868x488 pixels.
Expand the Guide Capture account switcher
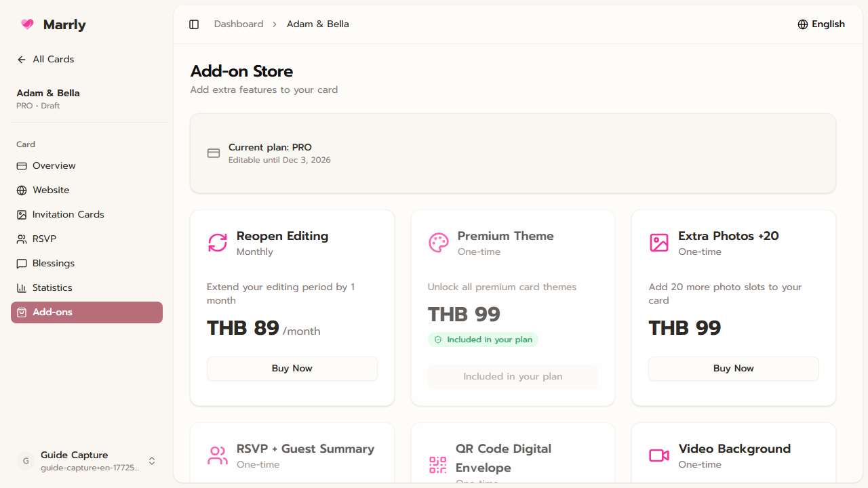152,460
